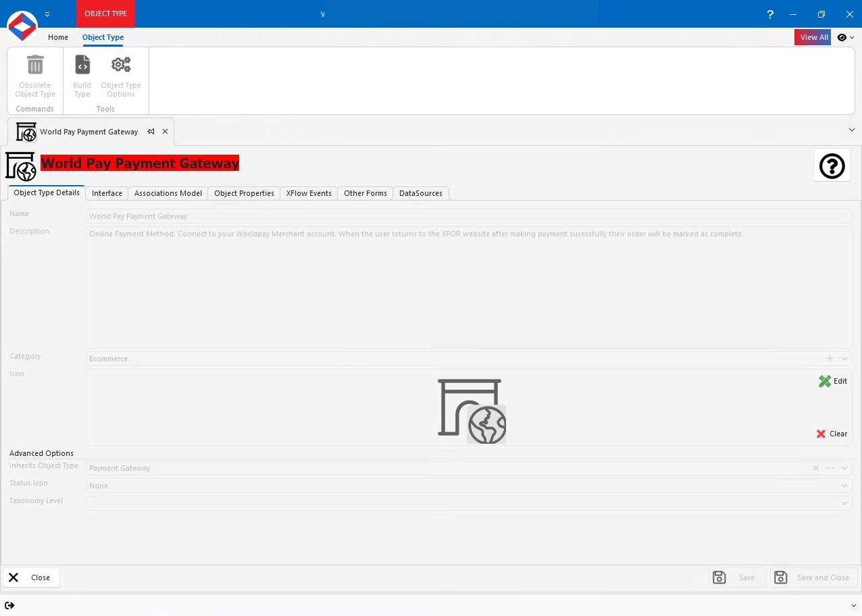Open Object Type Options in the ribbon

click(x=121, y=74)
